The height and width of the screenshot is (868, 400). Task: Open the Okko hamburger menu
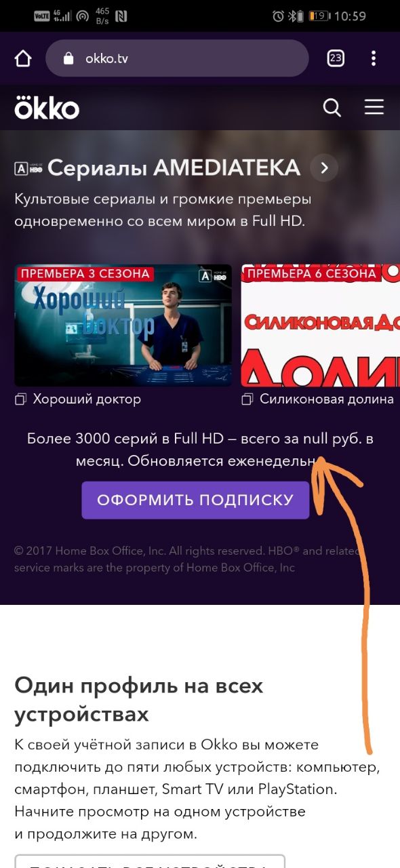pyautogui.click(x=374, y=107)
